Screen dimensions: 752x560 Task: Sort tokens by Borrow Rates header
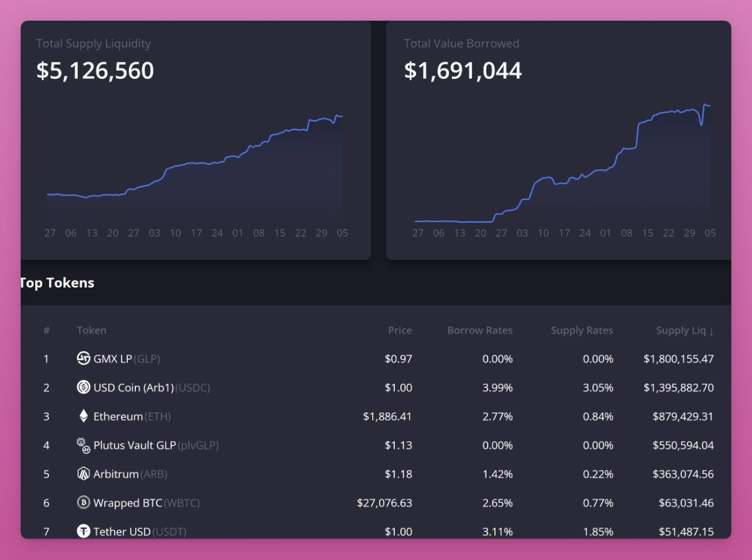tap(480, 330)
